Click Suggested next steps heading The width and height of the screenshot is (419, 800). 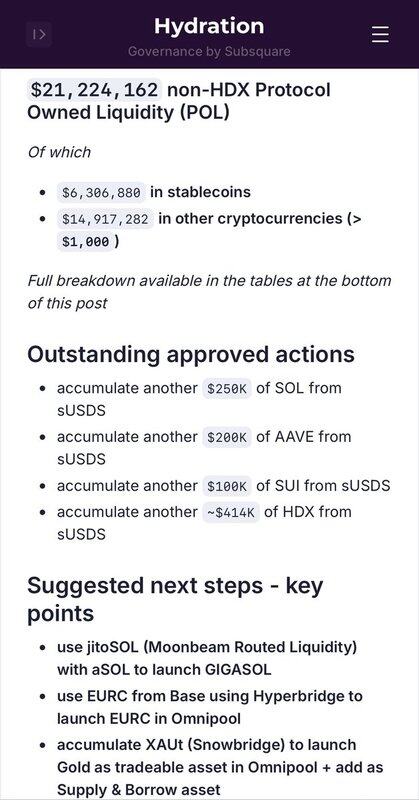[175, 599]
